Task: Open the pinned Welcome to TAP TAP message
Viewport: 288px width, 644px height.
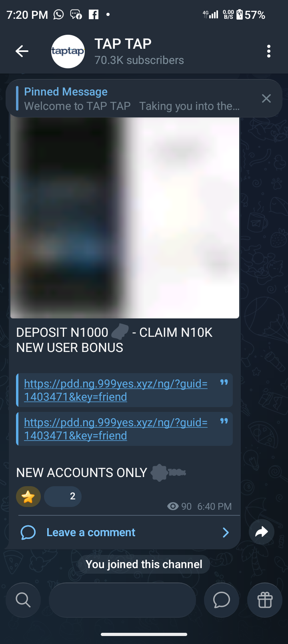Action: (x=132, y=99)
